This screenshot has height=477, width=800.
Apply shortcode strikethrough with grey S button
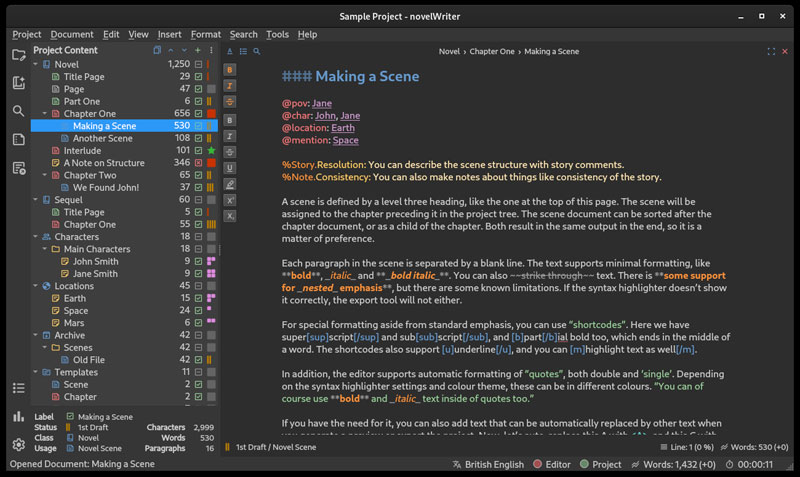coord(230,152)
